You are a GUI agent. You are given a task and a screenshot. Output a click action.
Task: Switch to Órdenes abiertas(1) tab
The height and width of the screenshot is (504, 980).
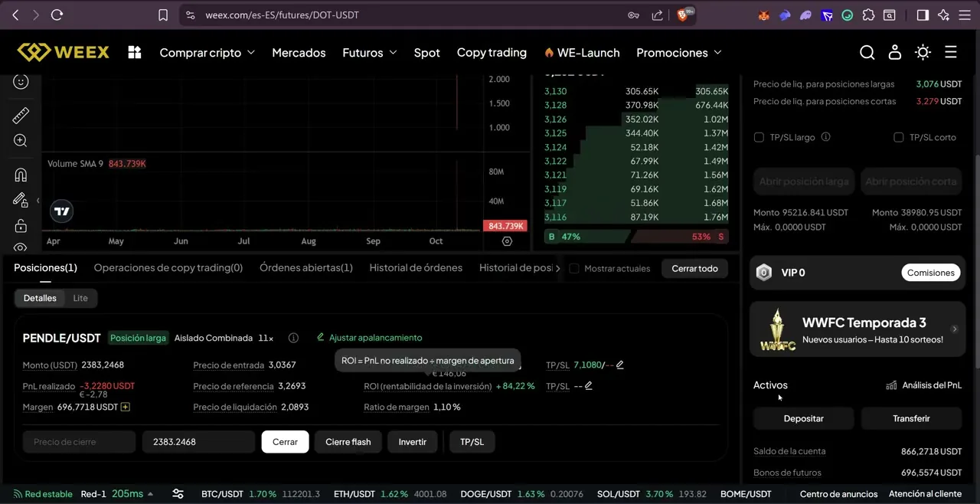(x=306, y=267)
